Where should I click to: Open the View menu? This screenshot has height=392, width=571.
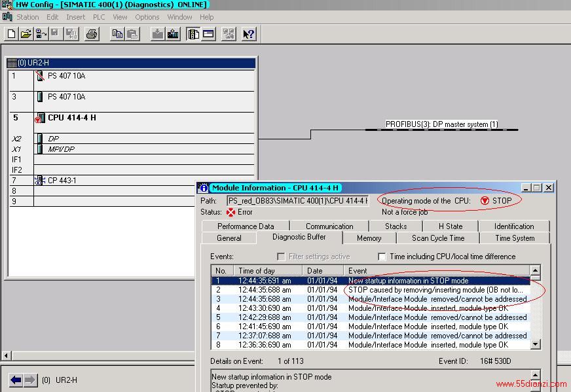click(x=120, y=17)
